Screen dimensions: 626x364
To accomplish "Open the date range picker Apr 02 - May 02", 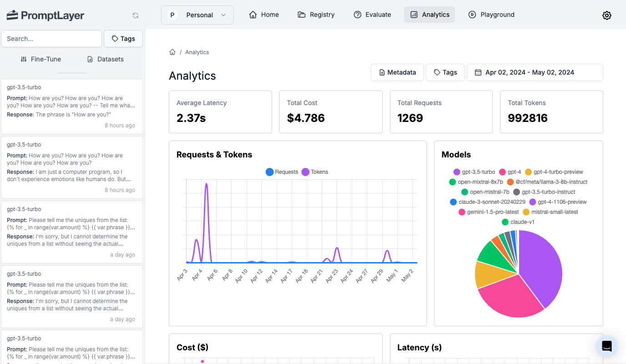I will point(535,72).
